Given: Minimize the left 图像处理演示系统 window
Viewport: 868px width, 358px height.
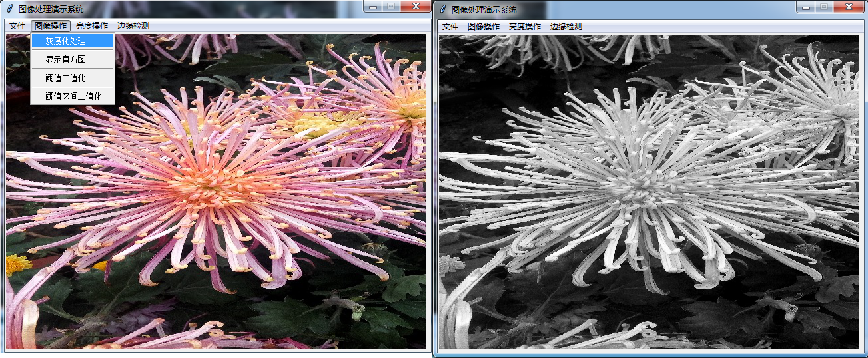Looking at the screenshot, I should 373,6.
